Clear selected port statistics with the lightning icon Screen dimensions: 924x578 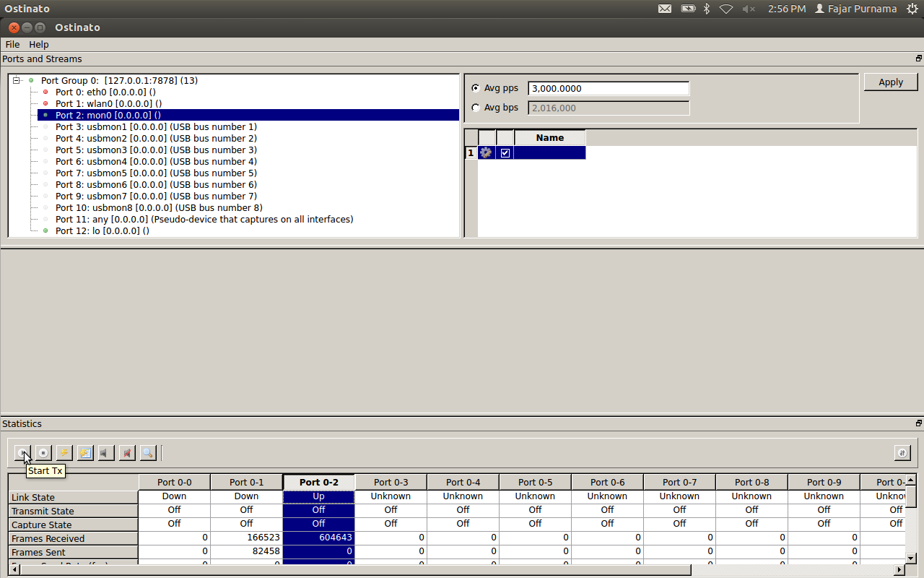(x=64, y=453)
